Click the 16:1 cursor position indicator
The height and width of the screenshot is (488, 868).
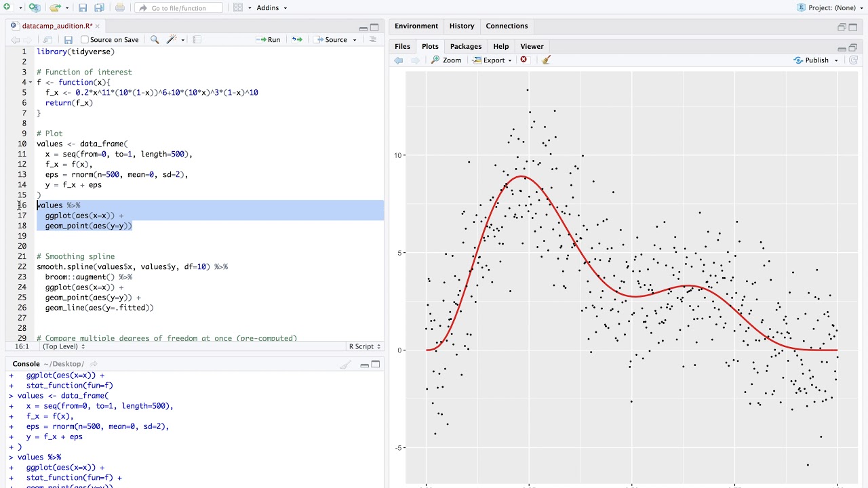coord(22,346)
